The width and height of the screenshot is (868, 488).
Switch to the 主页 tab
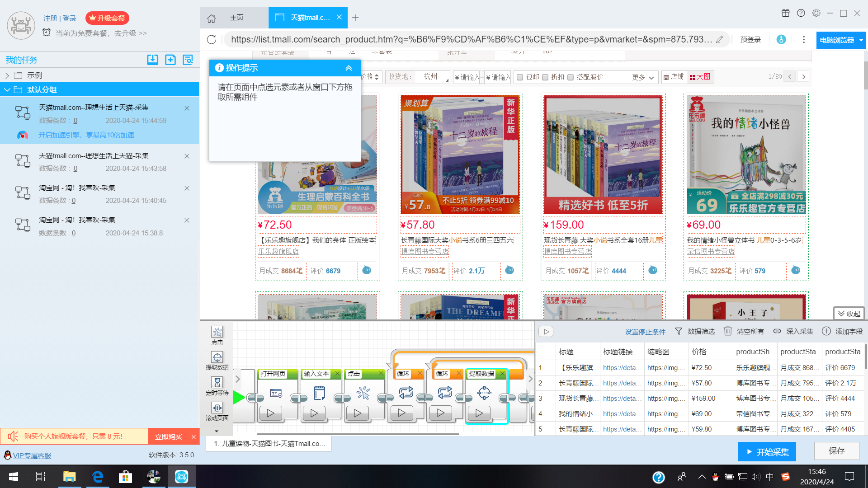[236, 18]
